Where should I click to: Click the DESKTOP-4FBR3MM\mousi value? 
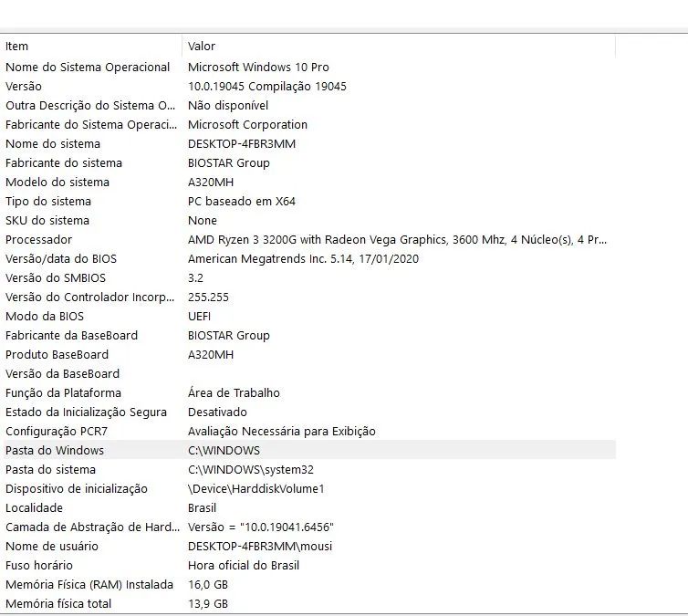pyautogui.click(x=260, y=547)
